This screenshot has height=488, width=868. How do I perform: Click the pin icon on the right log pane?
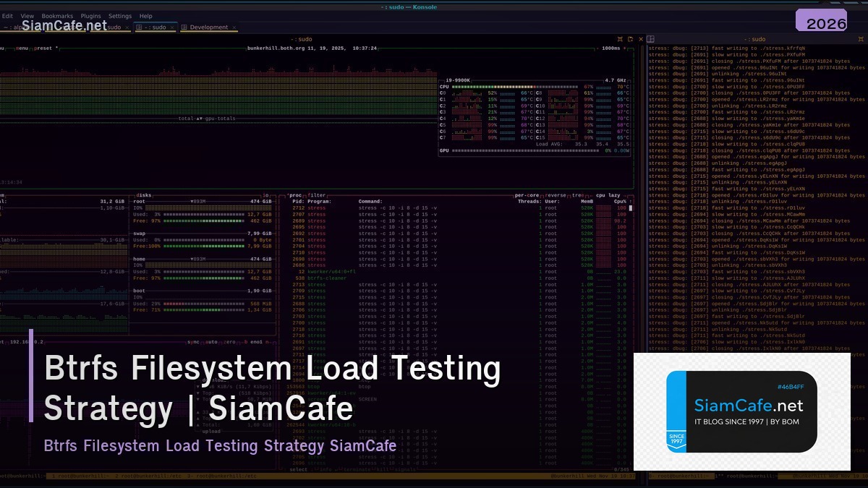tap(861, 38)
